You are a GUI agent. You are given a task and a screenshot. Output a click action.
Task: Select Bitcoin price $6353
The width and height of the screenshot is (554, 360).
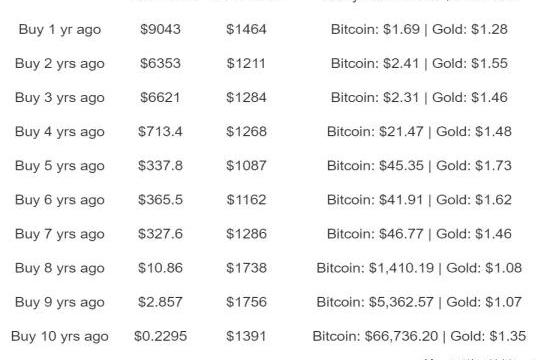pos(160,64)
